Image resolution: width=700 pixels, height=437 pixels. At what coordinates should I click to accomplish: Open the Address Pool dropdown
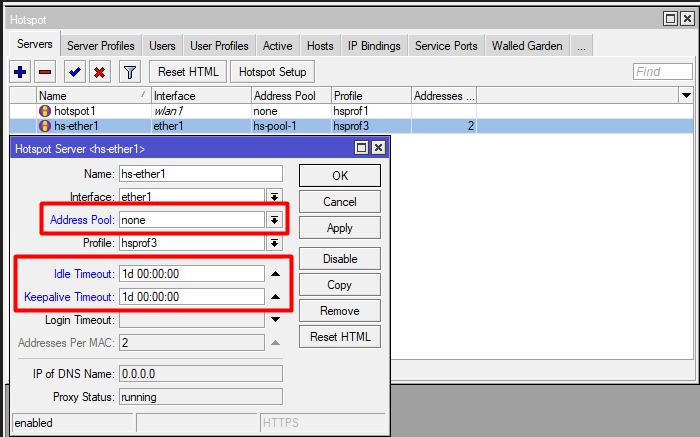coord(274,220)
